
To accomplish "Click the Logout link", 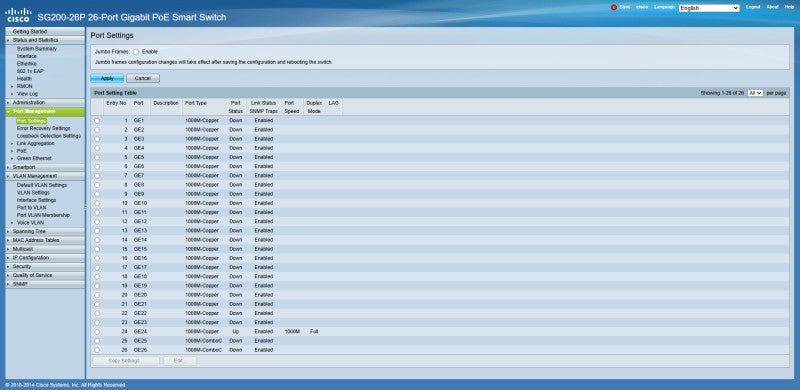I will click(753, 7).
